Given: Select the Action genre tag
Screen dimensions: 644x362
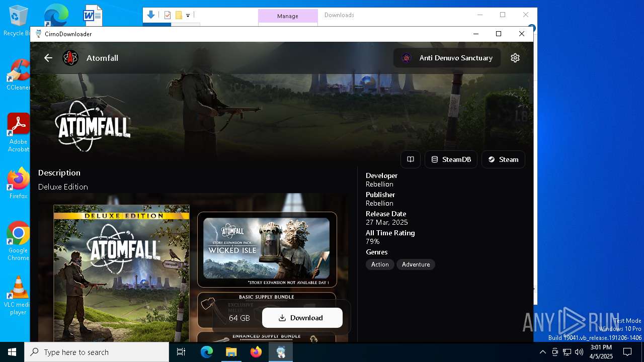Looking at the screenshot, I should [x=380, y=264].
